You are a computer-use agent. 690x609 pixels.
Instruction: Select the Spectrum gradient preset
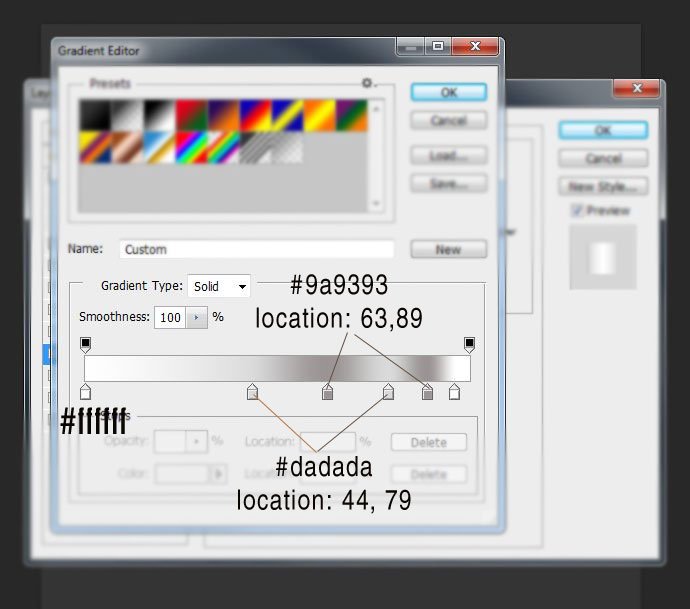(191, 148)
